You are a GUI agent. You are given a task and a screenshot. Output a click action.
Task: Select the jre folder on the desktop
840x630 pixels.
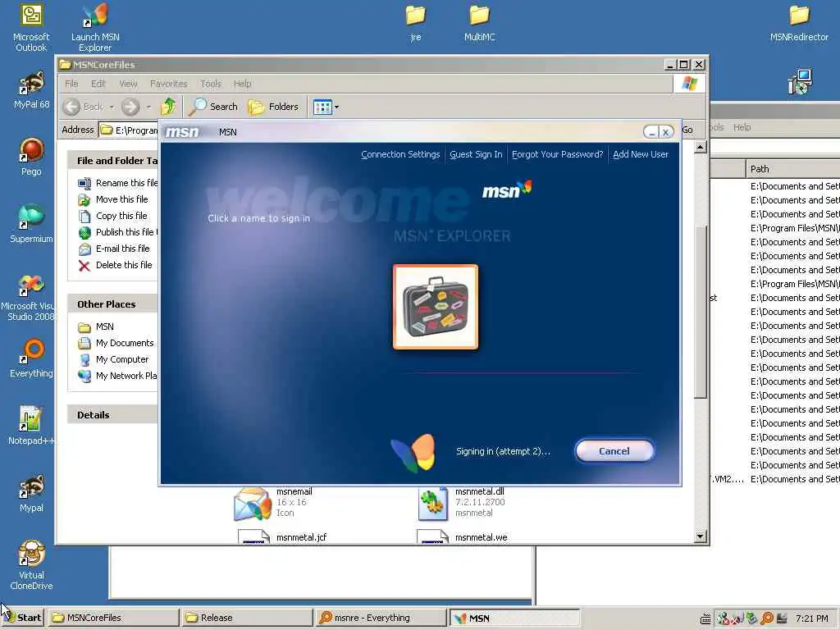[x=416, y=22]
